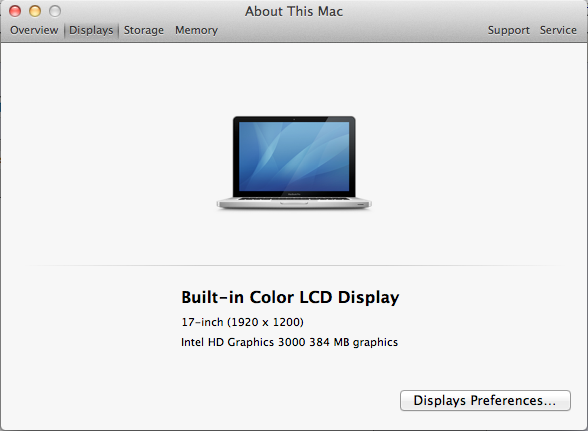
Task: Open the Support section
Action: pos(508,30)
